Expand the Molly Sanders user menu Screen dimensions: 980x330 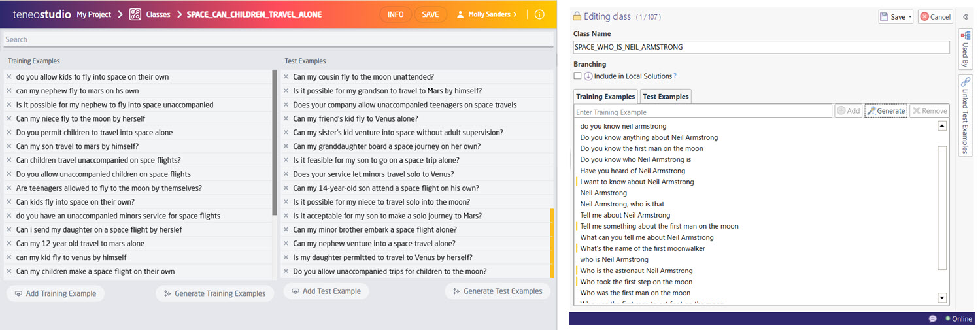[488, 14]
